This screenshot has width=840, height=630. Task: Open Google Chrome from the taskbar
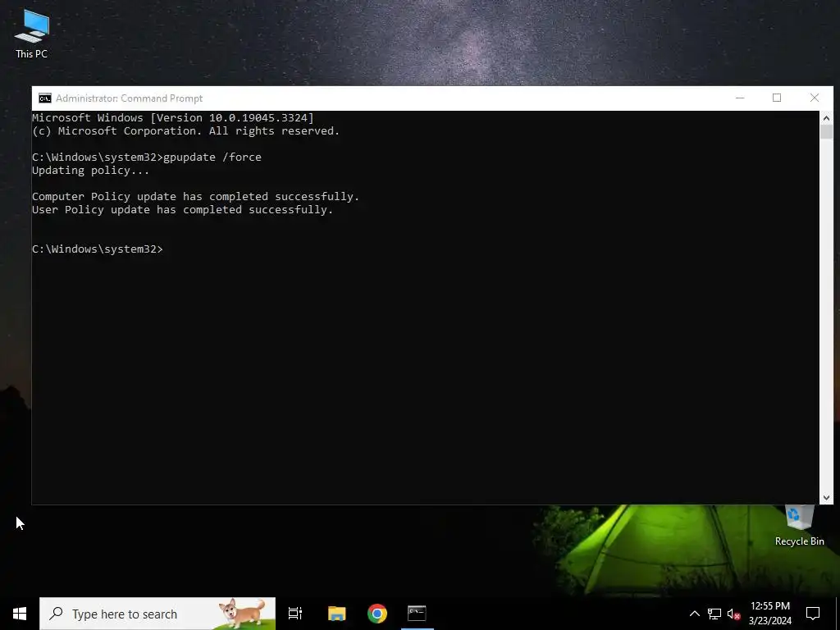coord(377,614)
